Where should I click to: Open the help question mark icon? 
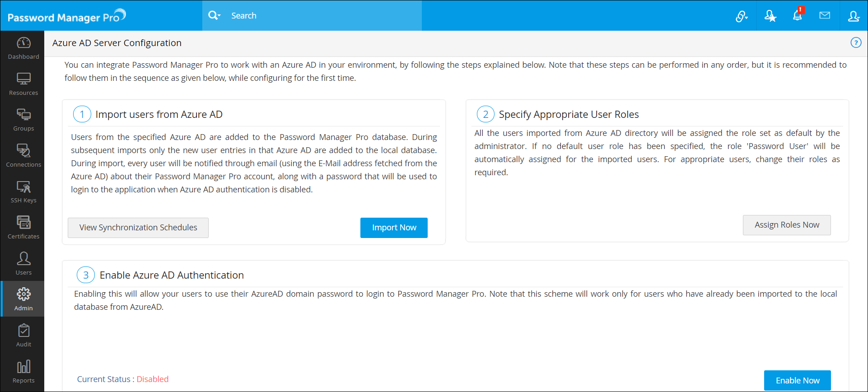click(856, 42)
